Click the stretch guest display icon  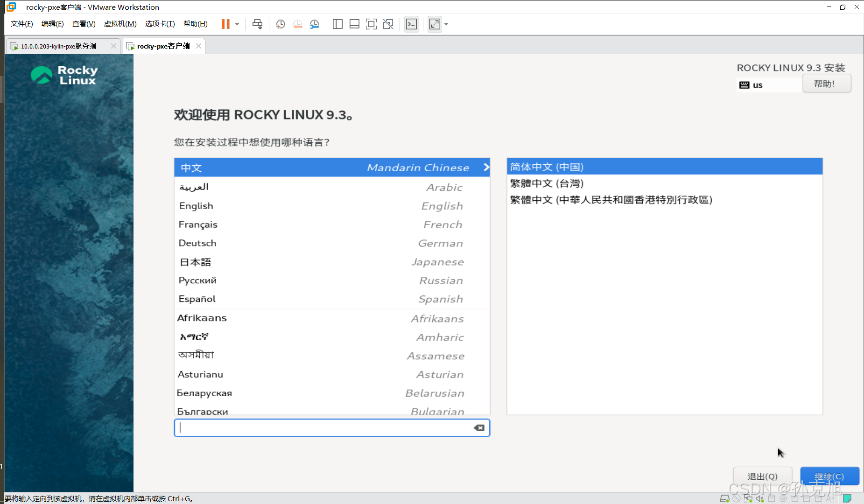(x=435, y=24)
